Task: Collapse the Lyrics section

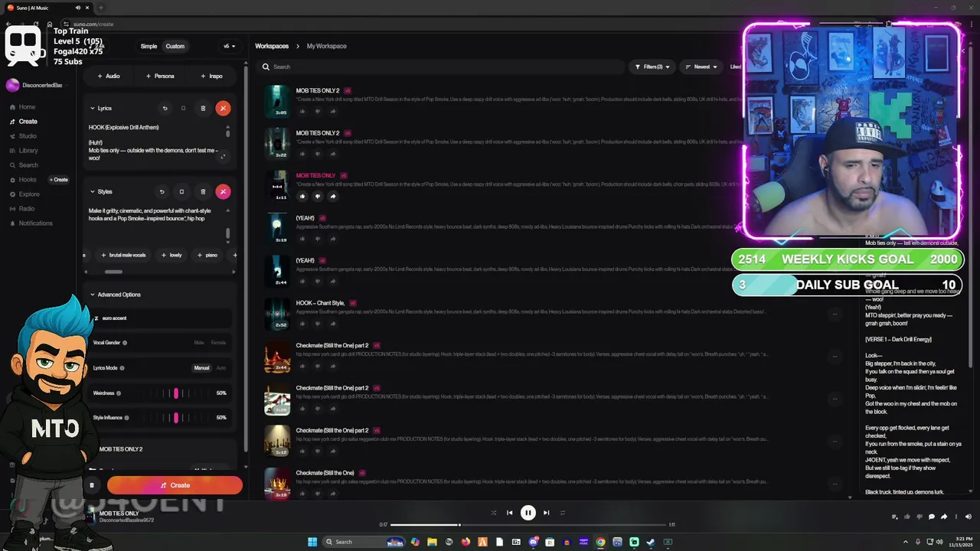Action: point(101,108)
